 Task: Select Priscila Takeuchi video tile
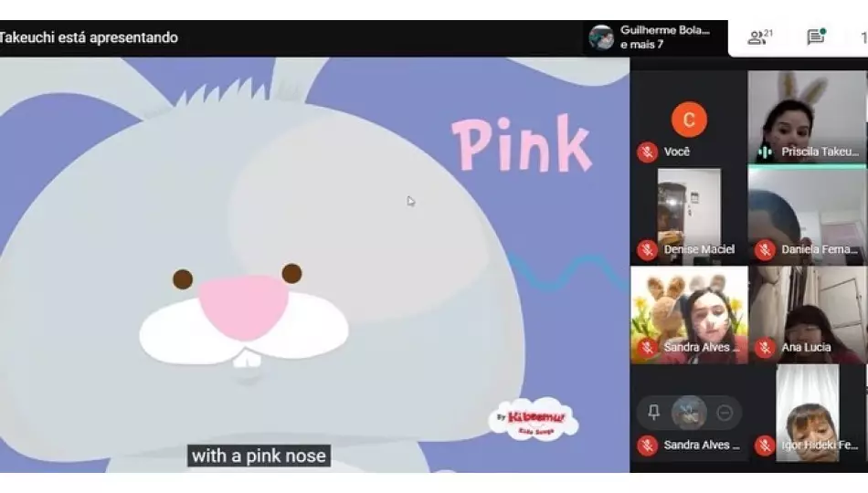pos(807,117)
